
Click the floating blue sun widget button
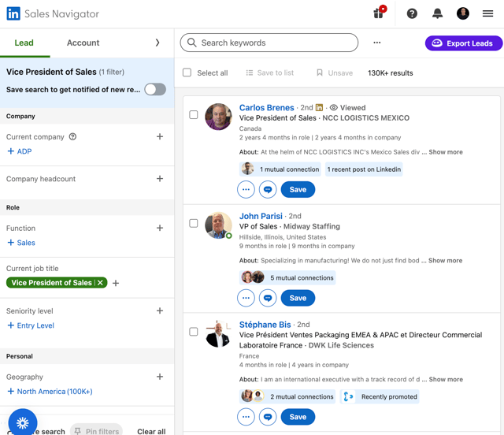pos(23,422)
